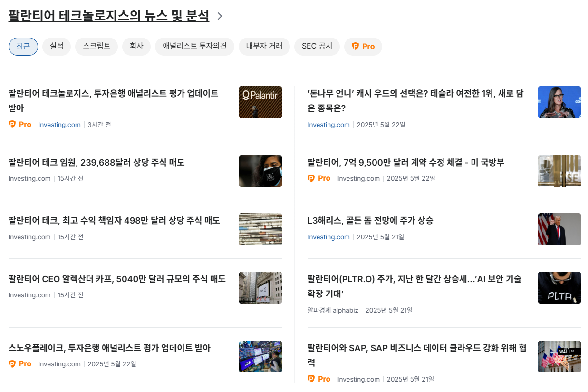588x392 pixels.
Task: Open the 애널리스트 투자의견 tab
Action: tap(194, 46)
